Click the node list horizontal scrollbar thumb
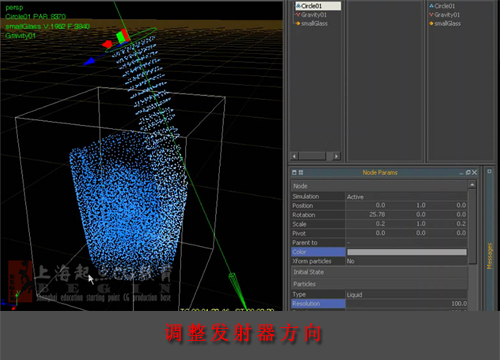Screen dimensions: 500x360 click(312, 156)
